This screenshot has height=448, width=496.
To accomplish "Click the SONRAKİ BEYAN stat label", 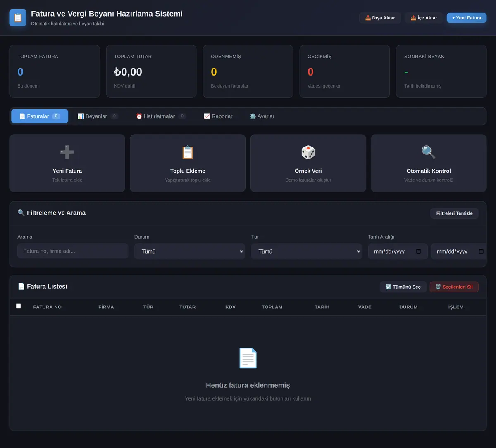I will point(424,57).
